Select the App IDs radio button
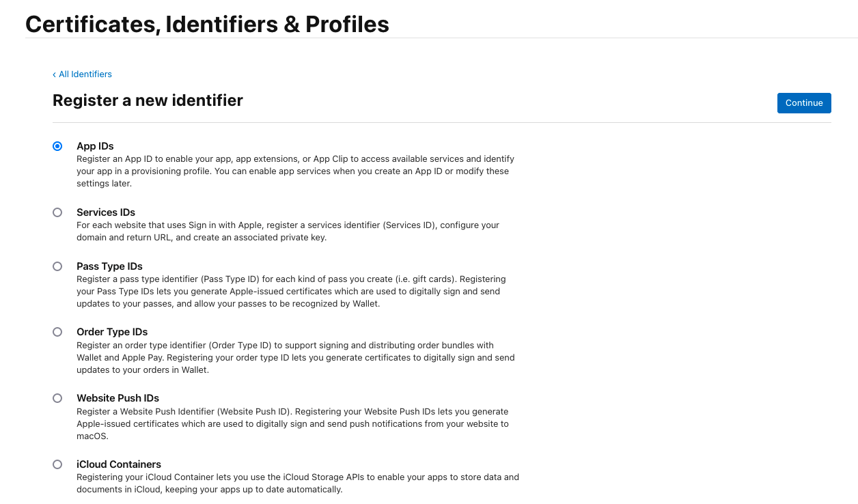Viewport: 858px width, 504px height. (57, 146)
